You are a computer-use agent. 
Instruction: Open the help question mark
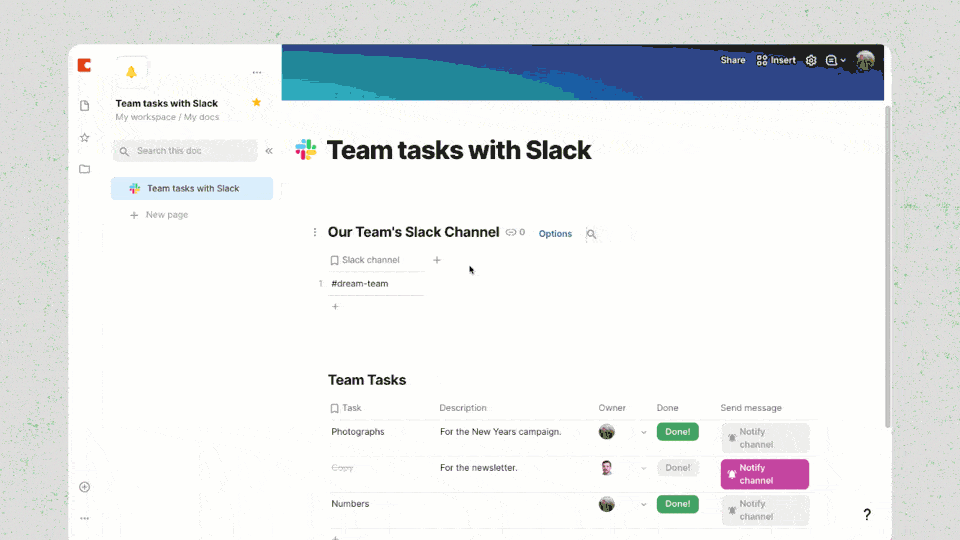point(867,514)
